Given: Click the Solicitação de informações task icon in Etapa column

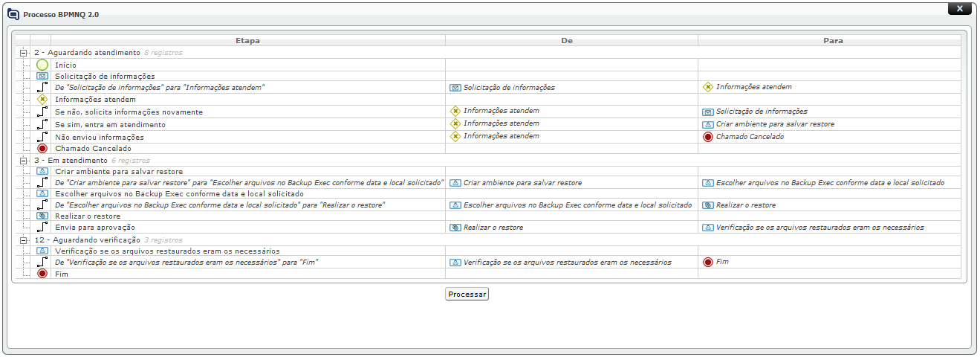Looking at the screenshot, I should [x=42, y=76].
